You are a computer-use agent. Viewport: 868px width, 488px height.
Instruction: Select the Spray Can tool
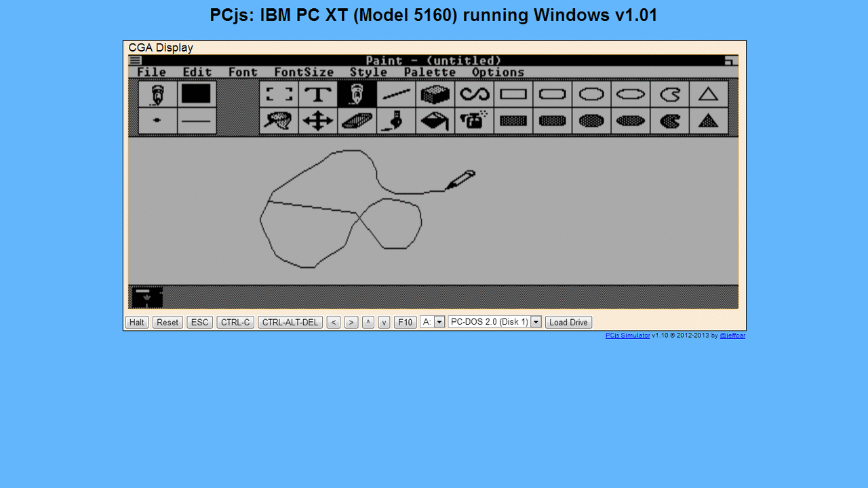click(474, 121)
